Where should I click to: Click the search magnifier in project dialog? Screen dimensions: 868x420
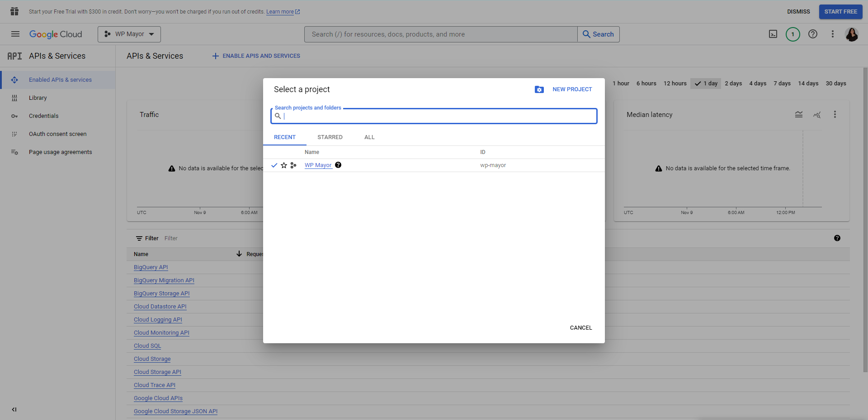278,116
